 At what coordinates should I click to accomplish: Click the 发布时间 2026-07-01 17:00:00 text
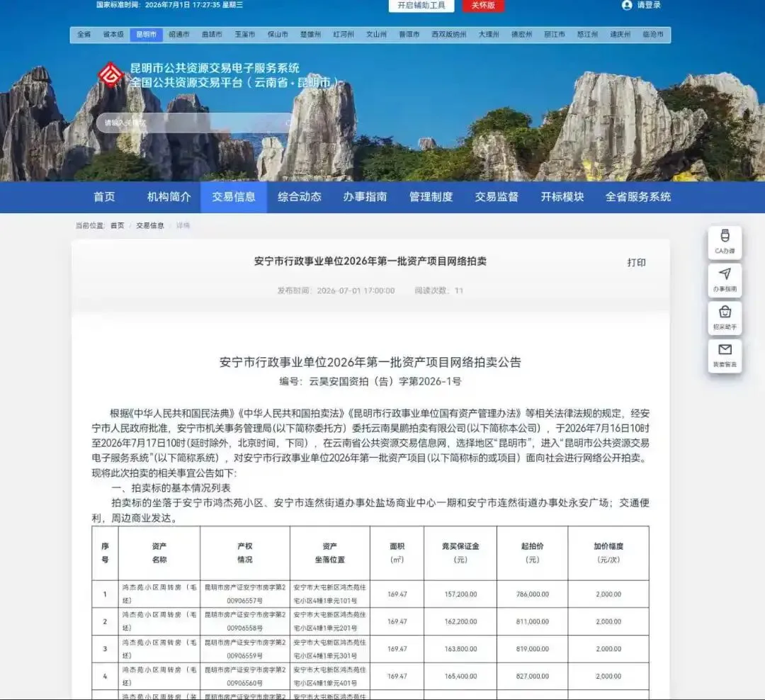[x=336, y=290]
